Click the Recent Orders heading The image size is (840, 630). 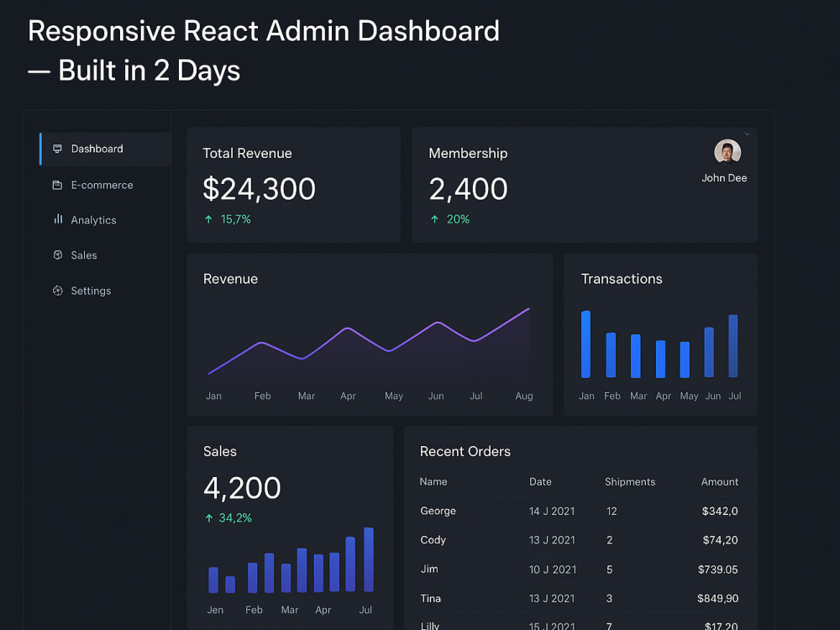click(x=465, y=452)
